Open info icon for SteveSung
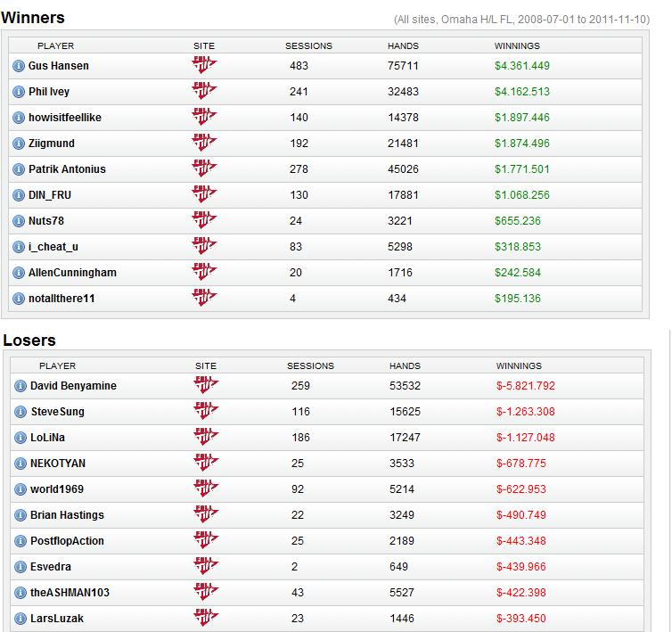The width and height of the screenshot is (672, 632). [x=20, y=412]
